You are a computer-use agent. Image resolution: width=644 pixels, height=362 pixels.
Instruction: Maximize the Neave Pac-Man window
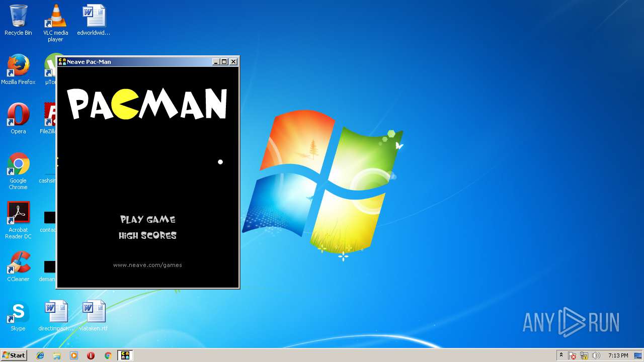click(x=224, y=62)
